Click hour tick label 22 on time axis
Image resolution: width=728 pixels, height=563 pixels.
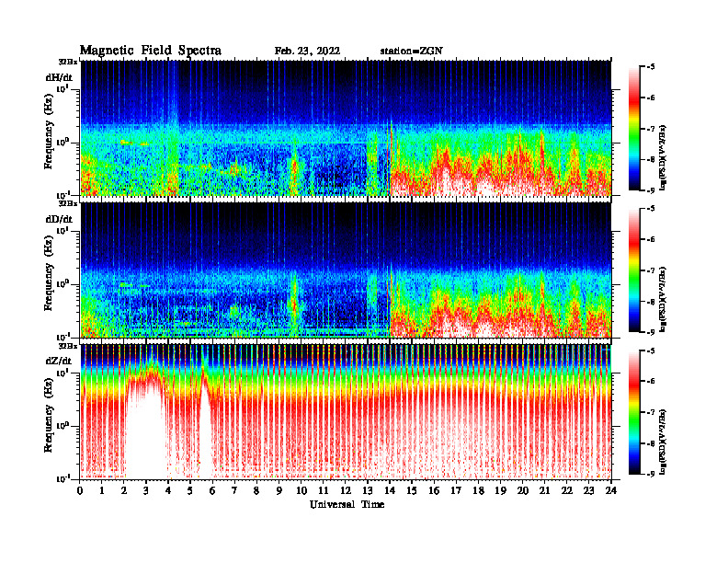(x=567, y=491)
